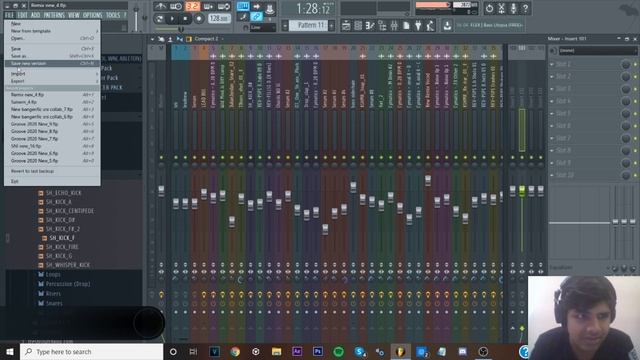Toggle the metronome
This screenshot has width=640, height=360.
[x=160, y=6]
